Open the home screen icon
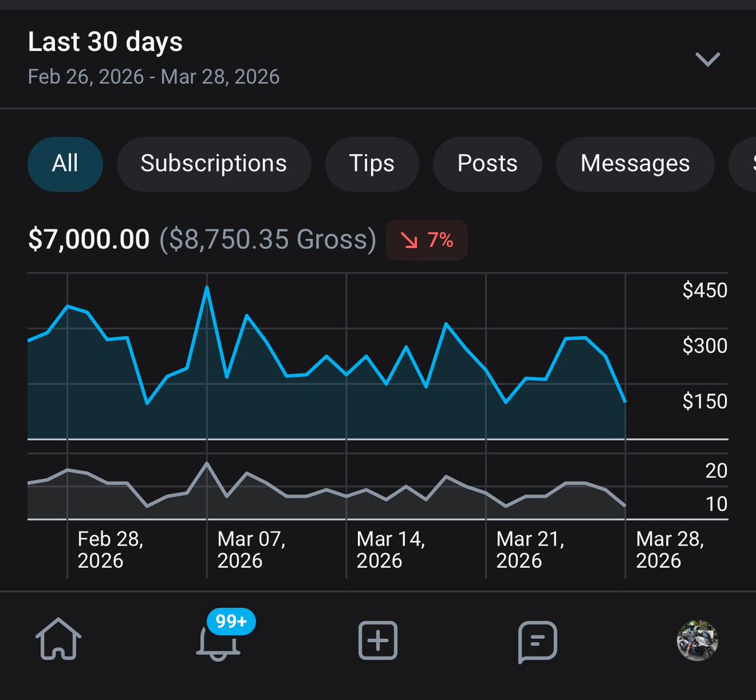The image size is (756, 700). (x=60, y=641)
